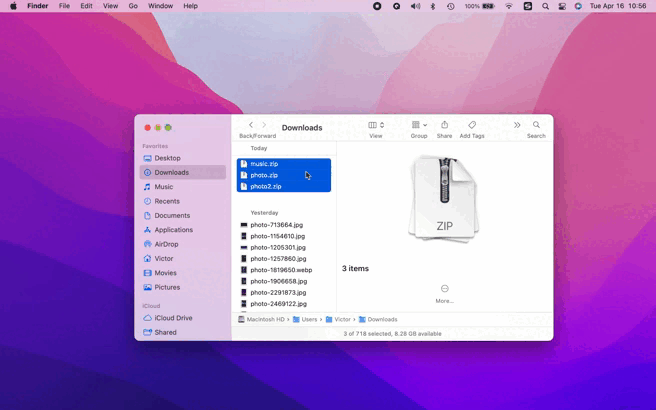Image resolution: width=656 pixels, height=410 pixels.
Task: Open Time Machine menu bar icon
Action: (451, 6)
